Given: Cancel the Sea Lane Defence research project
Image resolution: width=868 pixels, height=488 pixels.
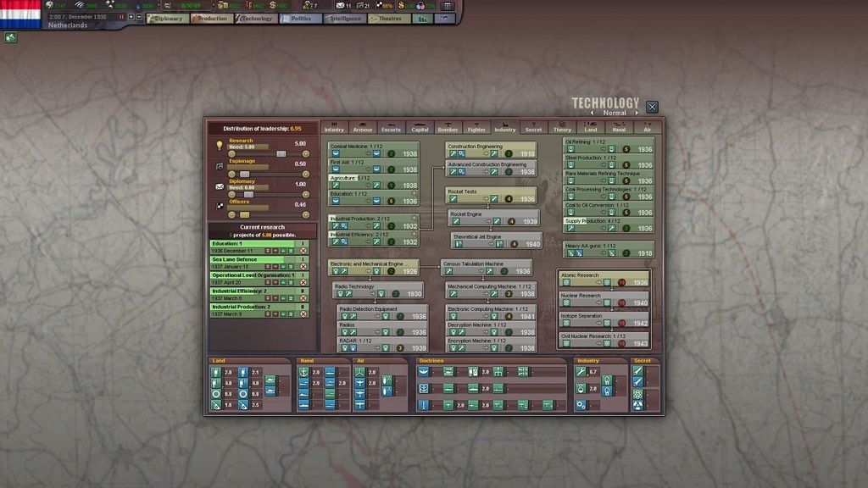Looking at the screenshot, I should 303,267.
